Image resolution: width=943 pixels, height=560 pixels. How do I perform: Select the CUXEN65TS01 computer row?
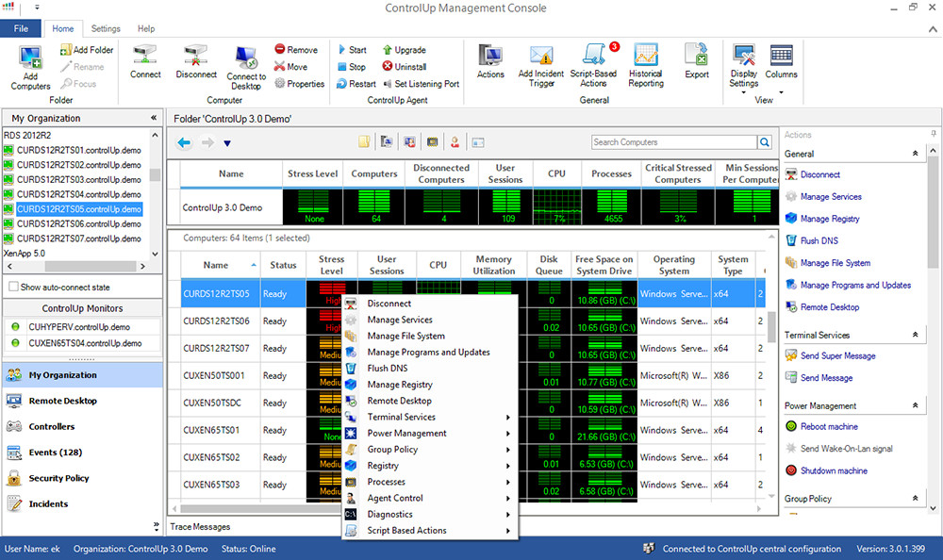472,430
